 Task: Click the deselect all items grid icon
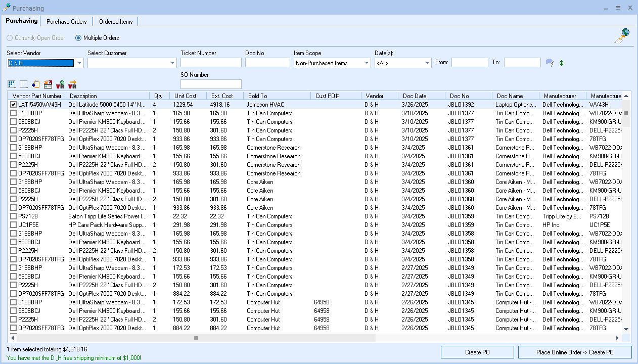(24, 84)
